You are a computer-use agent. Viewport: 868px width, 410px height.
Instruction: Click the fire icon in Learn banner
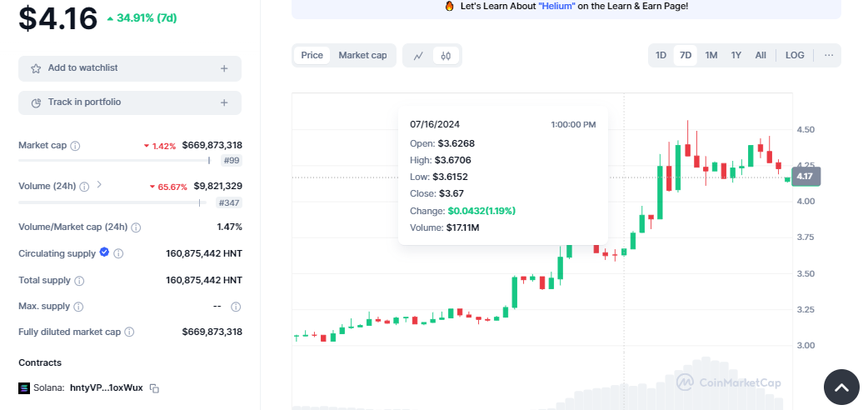450,6
